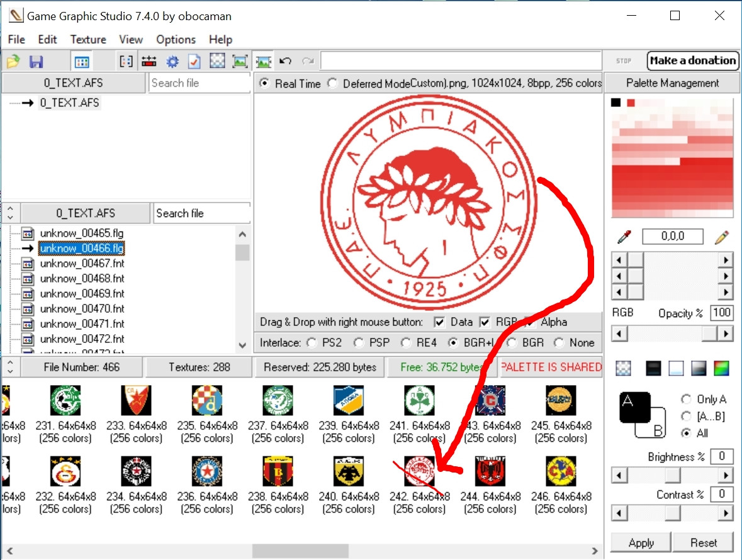Toggle the checkerboard transparency icon in toolbar
The image size is (742, 560).
click(217, 61)
